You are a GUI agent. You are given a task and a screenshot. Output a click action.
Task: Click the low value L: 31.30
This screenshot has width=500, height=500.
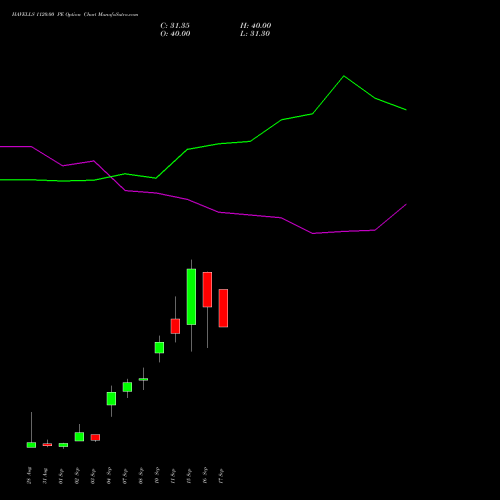255,34
